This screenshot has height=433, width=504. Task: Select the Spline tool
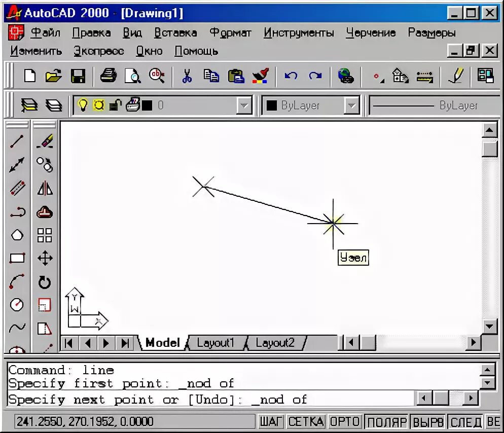pos(17,328)
